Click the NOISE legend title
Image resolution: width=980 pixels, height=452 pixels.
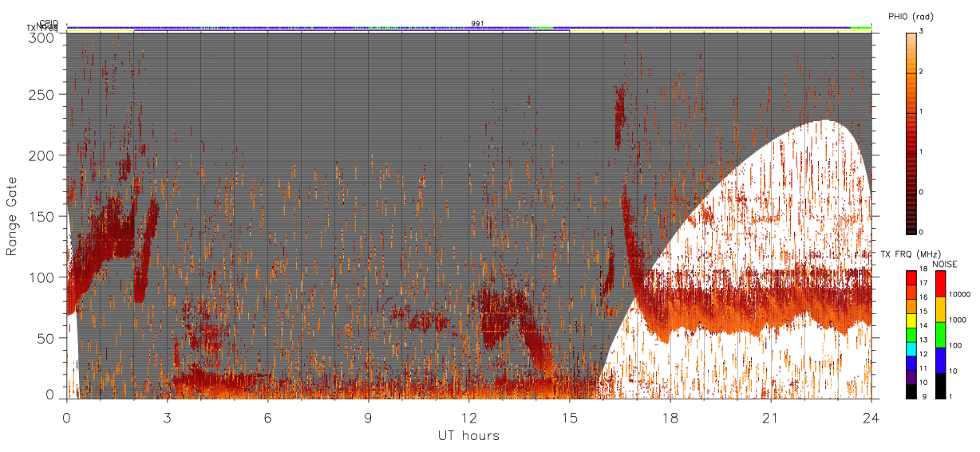(945, 264)
